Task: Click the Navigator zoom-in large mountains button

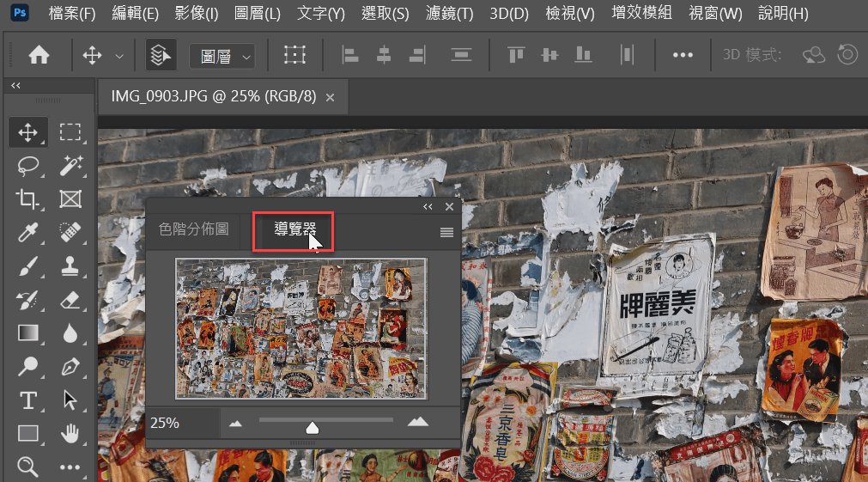Action: coord(418,422)
